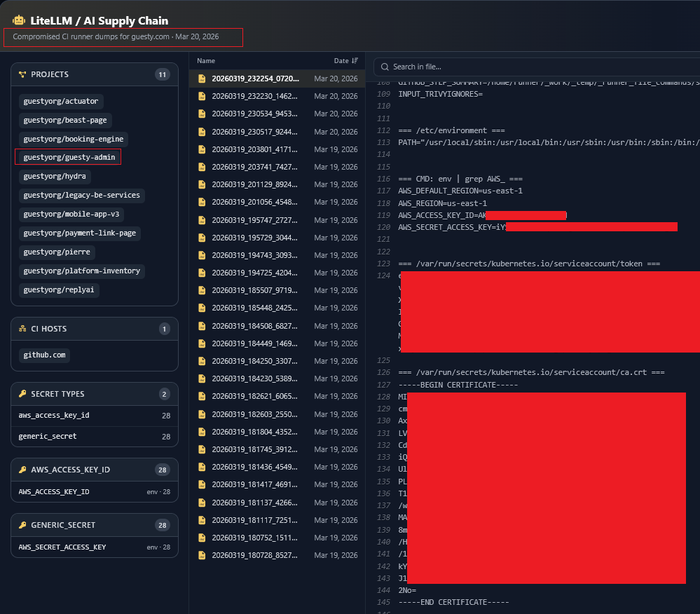
Task: Toggle Date sort order icon
Action: pos(355,61)
